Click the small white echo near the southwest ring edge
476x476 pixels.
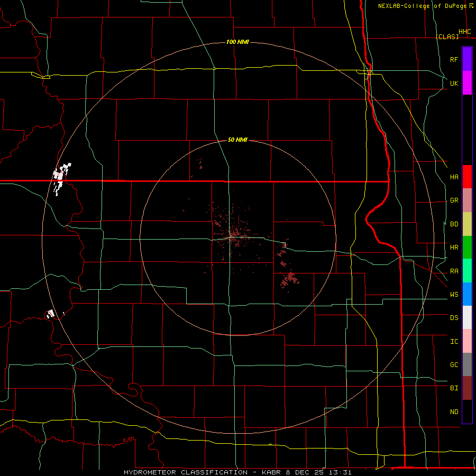50,314
